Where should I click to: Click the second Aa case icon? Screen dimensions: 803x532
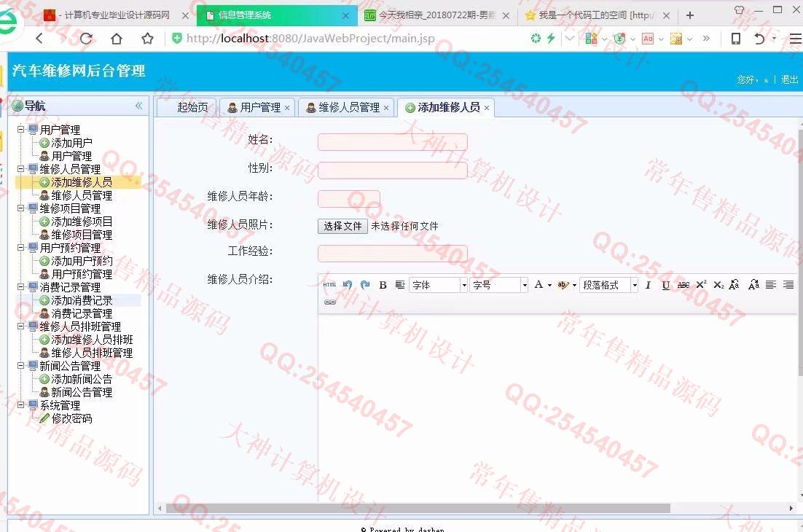[753, 285]
